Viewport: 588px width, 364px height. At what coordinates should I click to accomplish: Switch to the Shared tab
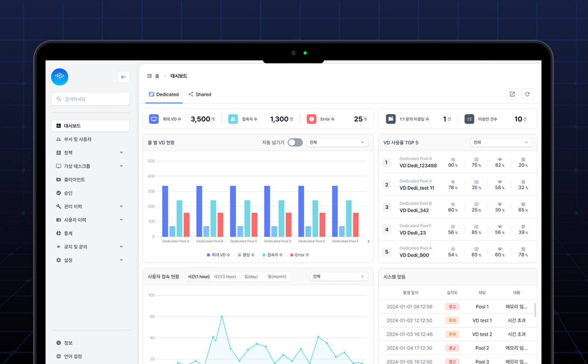click(x=200, y=94)
